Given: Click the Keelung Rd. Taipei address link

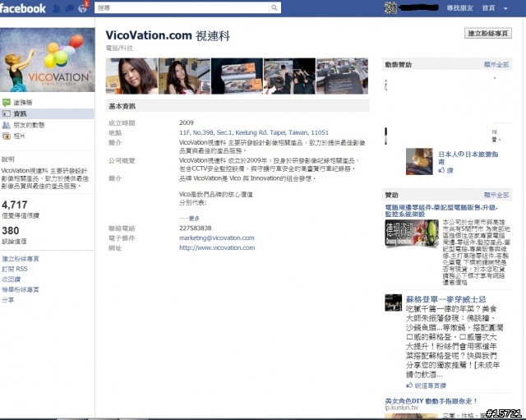Looking at the screenshot, I should [x=254, y=132].
